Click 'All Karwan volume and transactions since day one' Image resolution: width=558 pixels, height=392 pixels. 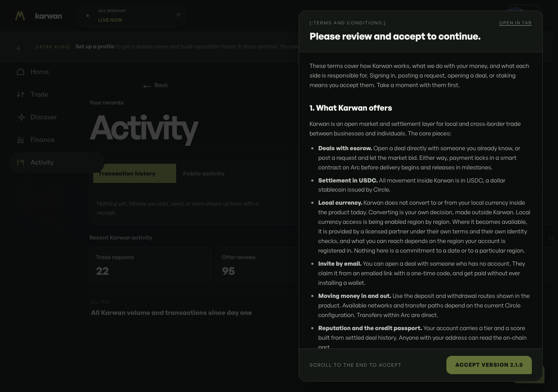tap(171, 313)
